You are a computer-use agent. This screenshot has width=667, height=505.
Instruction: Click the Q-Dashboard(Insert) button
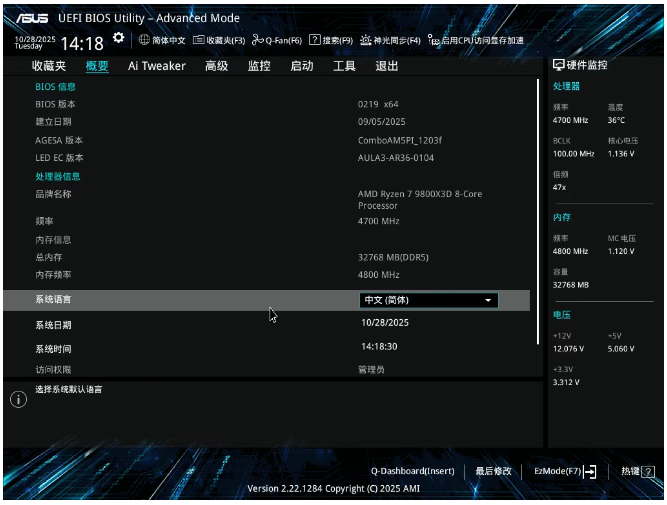(412, 471)
